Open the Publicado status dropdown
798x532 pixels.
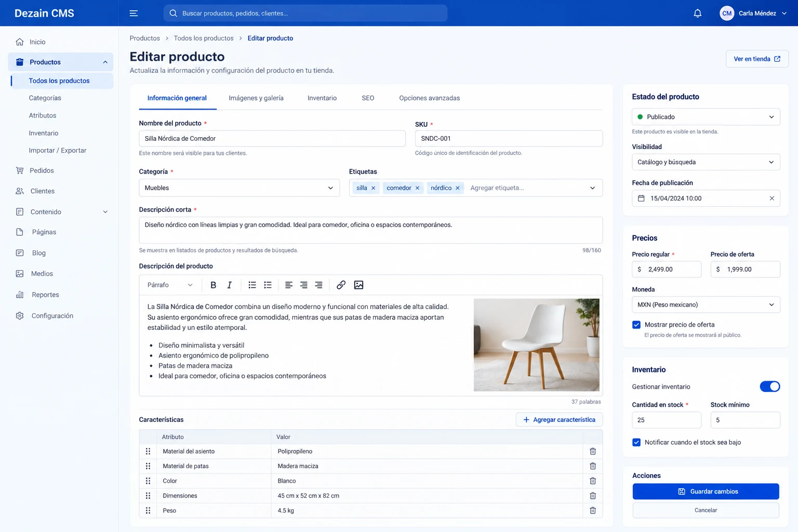coord(706,117)
